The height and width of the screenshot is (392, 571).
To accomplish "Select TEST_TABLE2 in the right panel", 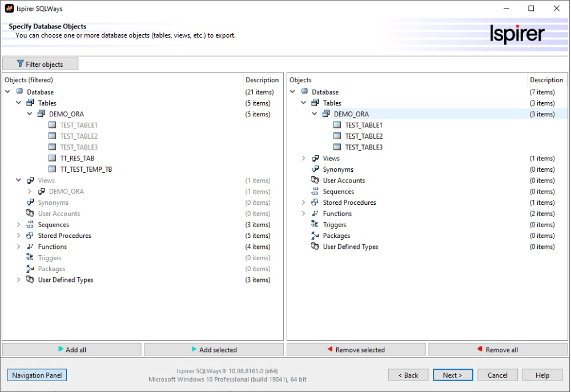I will pyautogui.click(x=364, y=136).
